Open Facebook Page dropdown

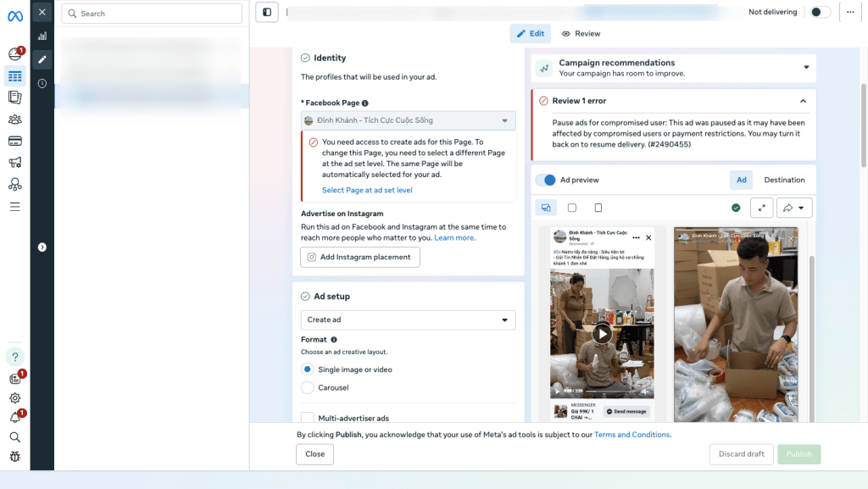pyautogui.click(x=408, y=120)
